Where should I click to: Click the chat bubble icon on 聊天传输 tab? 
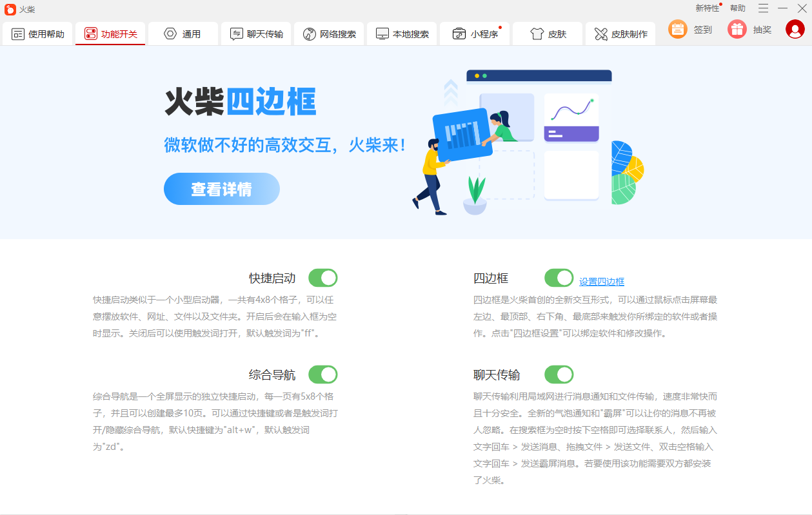[x=235, y=34]
